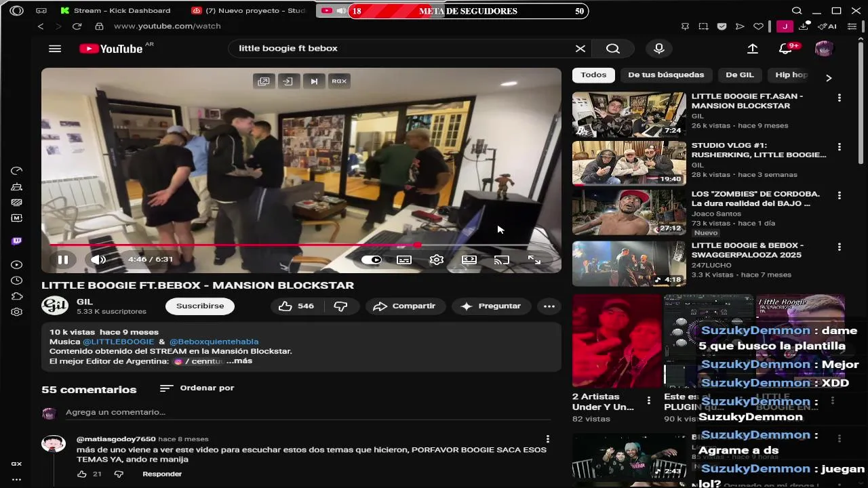868x488 pixels.
Task: Toggle theater mode button
Action: pos(469,260)
